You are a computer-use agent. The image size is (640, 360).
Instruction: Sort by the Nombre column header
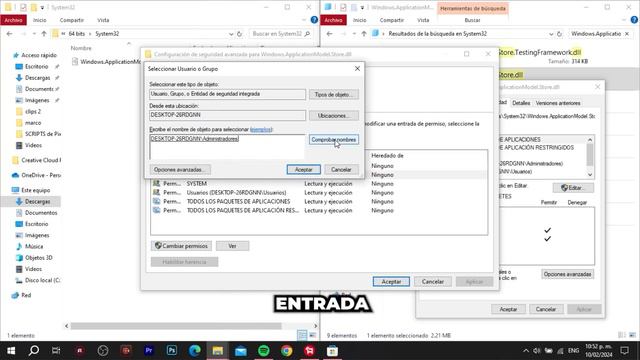pos(81,48)
